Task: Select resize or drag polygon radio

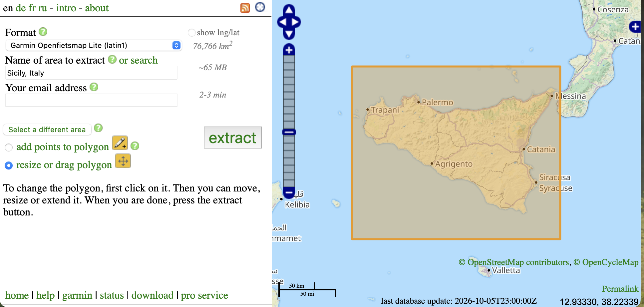Action: [9, 165]
